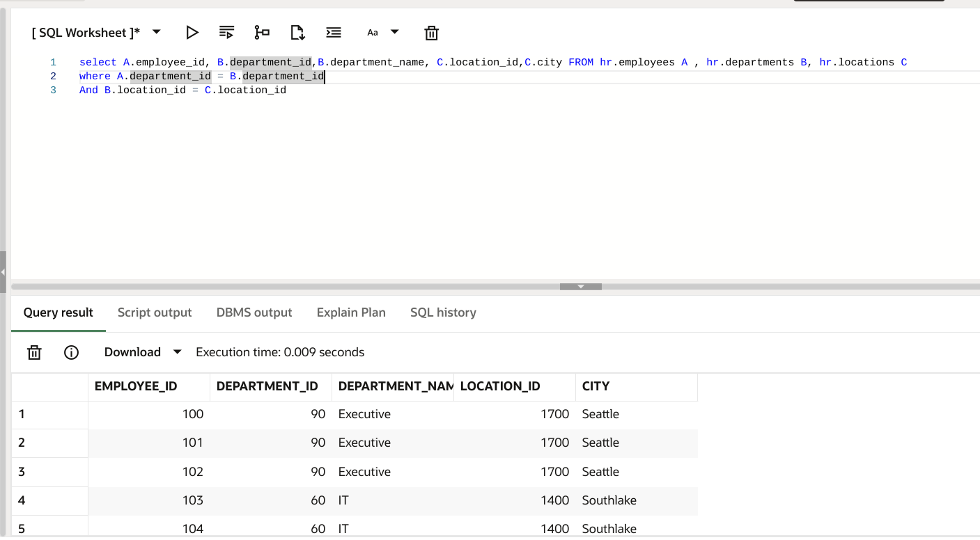The width and height of the screenshot is (980, 540).
Task: Click line number 1 in the editor gutter
Action: (53, 63)
